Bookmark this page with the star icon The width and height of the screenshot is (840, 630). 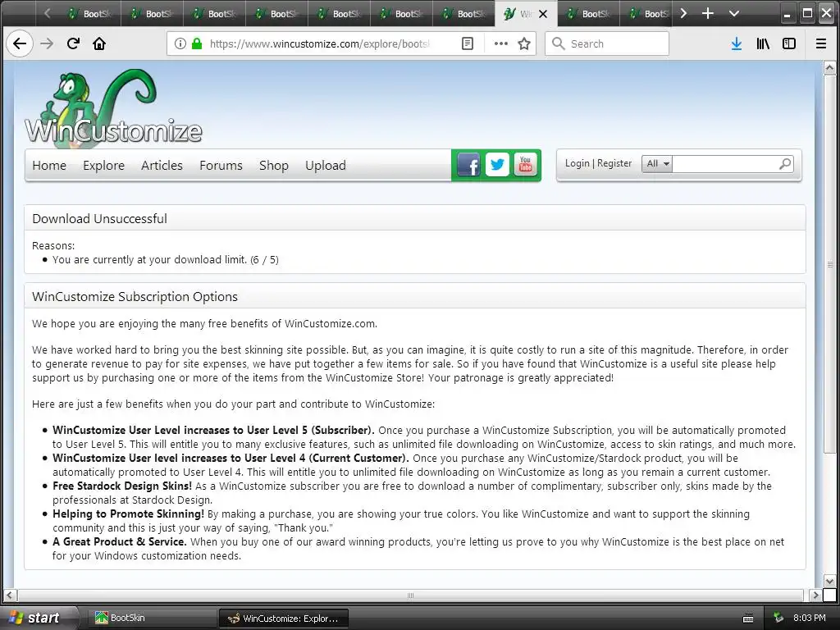(524, 43)
